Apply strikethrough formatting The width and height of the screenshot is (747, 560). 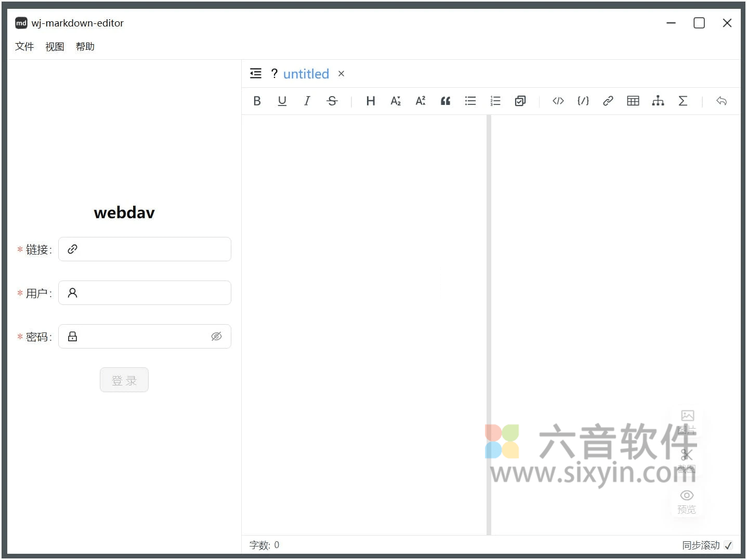332,101
